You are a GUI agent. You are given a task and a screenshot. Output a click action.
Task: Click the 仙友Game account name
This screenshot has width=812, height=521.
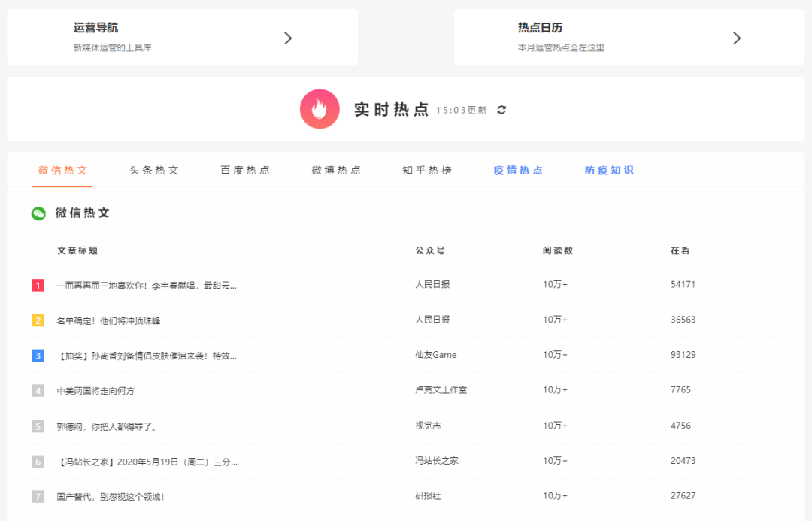[436, 355]
